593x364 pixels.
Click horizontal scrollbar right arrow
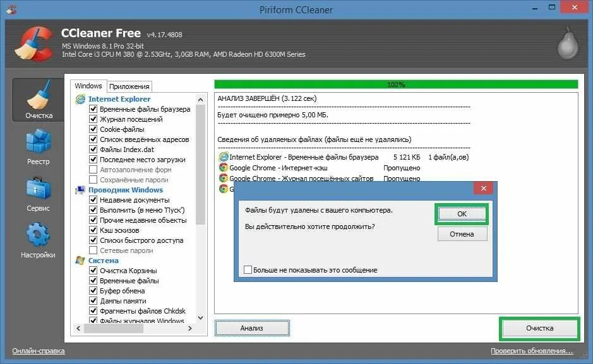click(x=190, y=329)
